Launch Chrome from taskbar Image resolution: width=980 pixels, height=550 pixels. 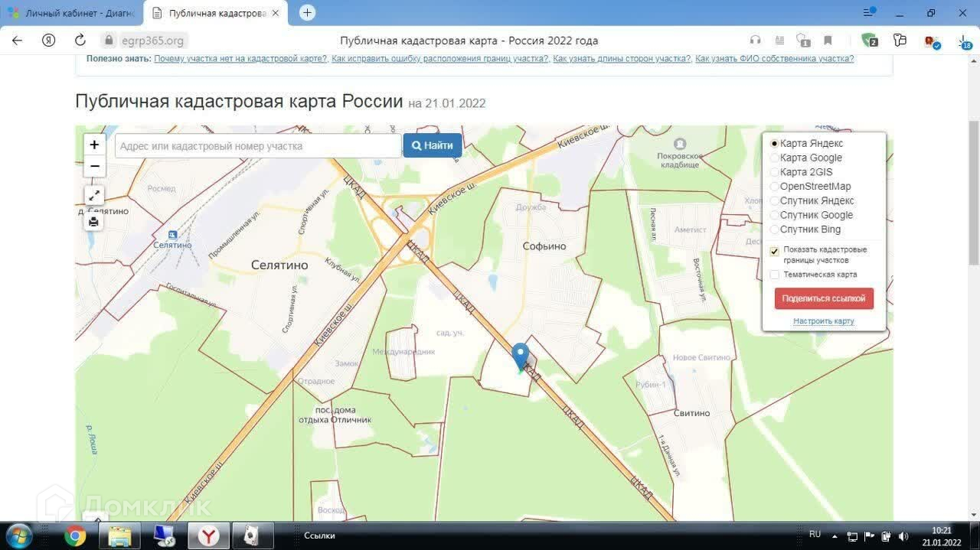click(75, 536)
